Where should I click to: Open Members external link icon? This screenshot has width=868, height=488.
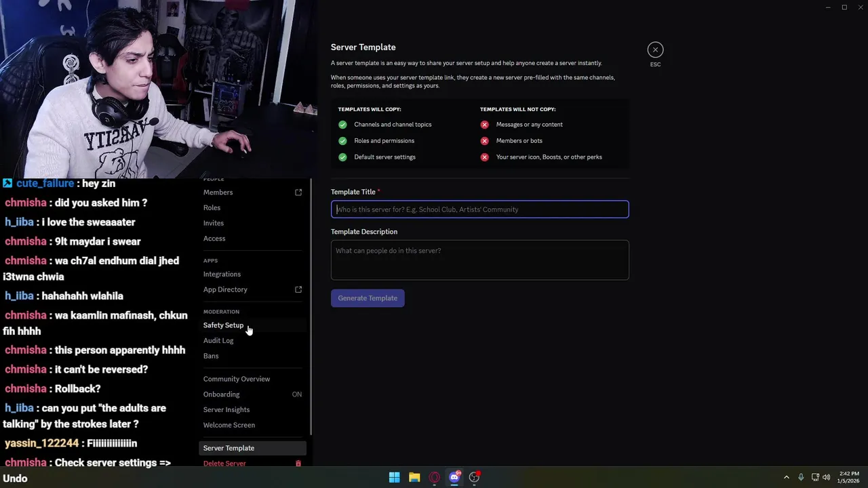(x=298, y=192)
